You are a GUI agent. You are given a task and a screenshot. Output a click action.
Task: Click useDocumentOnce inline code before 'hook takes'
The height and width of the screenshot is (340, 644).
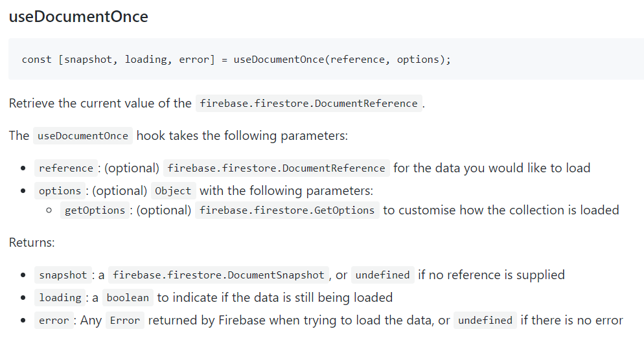tap(83, 136)
